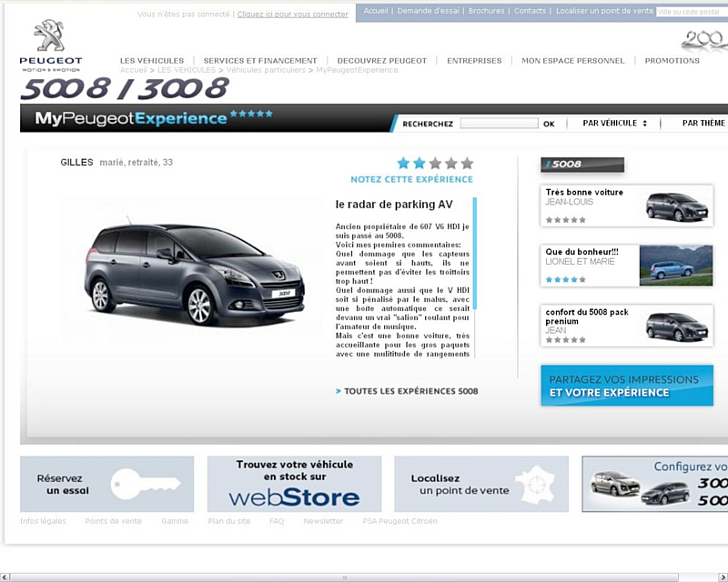Open 'Que du bonheur!!!' review card
The width and height of the screenshot is (728, 582).
pyautogui.click(x=627, y=266)
